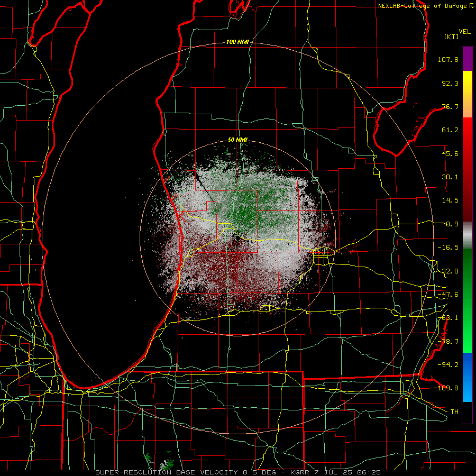Viewport: 476px width, 476px height.
Task: Click the 50 NMI range ring label
Action: 237,140
